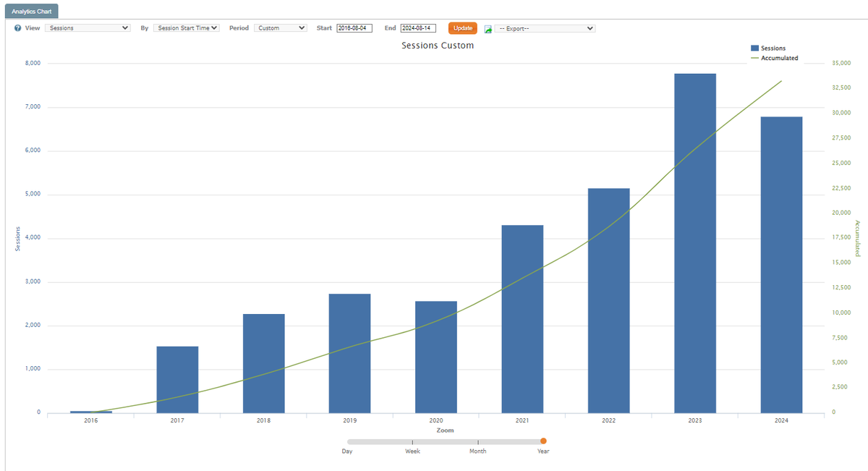Open the Export dropdown list
Image resolution: width=868 pixels, height=471 pixels.
point(545,28)
